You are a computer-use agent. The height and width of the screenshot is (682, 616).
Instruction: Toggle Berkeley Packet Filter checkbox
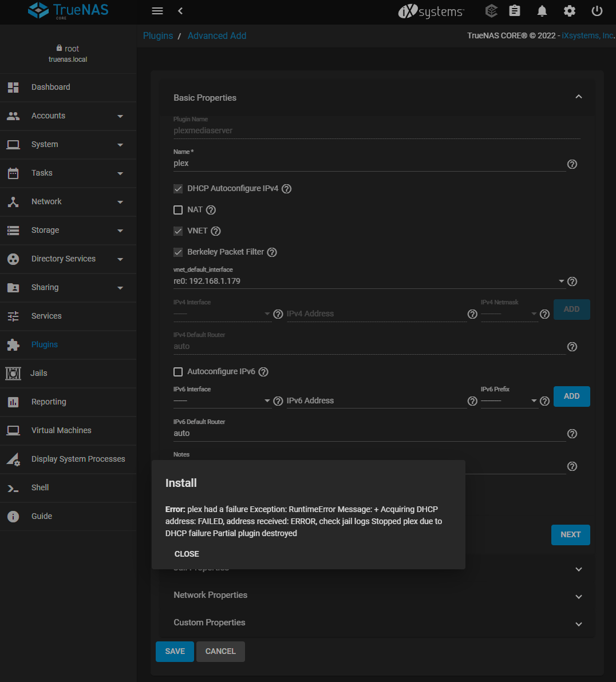coord(177,252)
